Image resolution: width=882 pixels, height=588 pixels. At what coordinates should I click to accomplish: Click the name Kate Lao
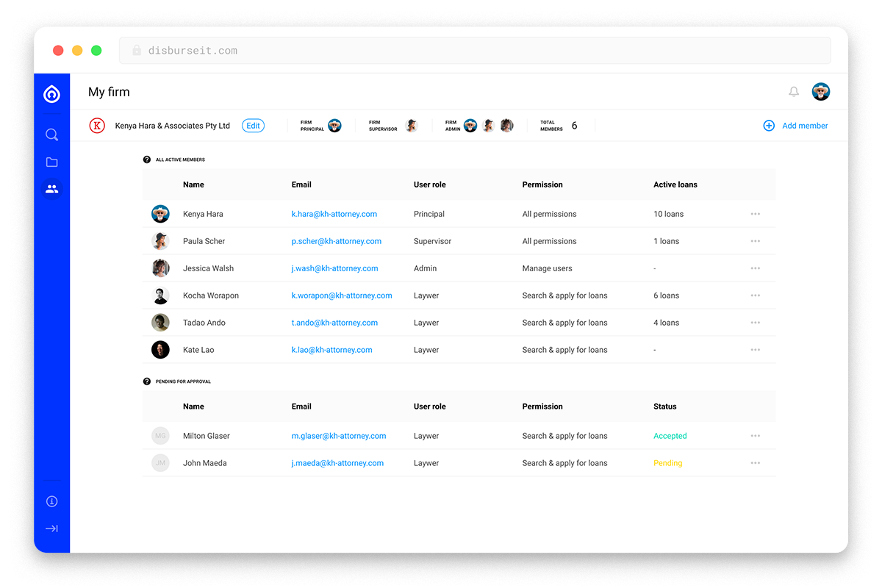198,350
